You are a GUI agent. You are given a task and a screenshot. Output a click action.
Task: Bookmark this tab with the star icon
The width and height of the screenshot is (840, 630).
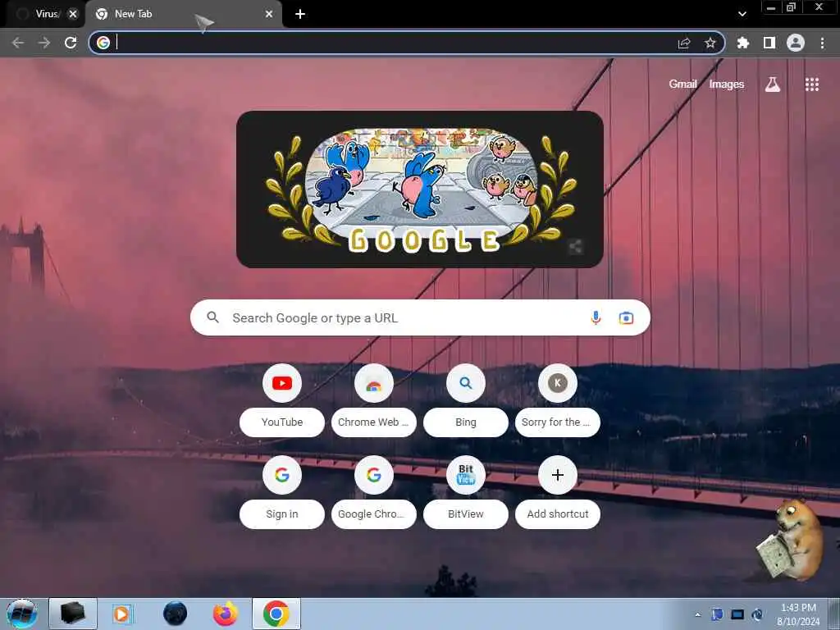pos(710,43)
